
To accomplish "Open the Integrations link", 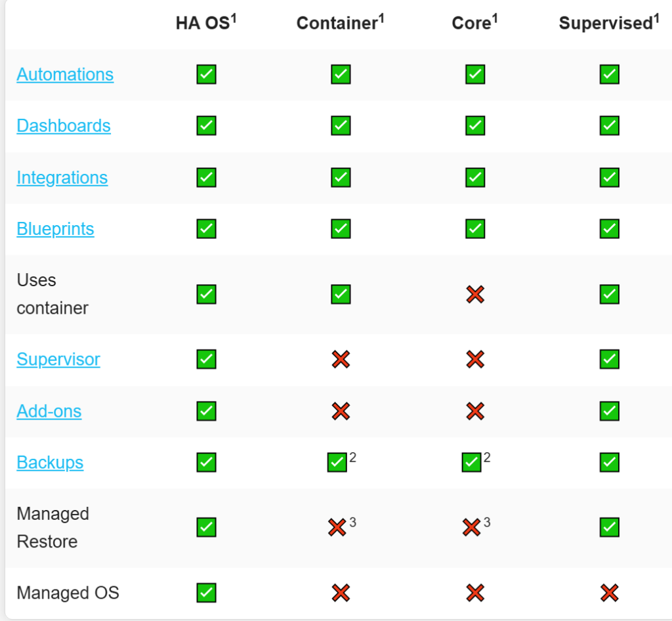I will point(62,177).
